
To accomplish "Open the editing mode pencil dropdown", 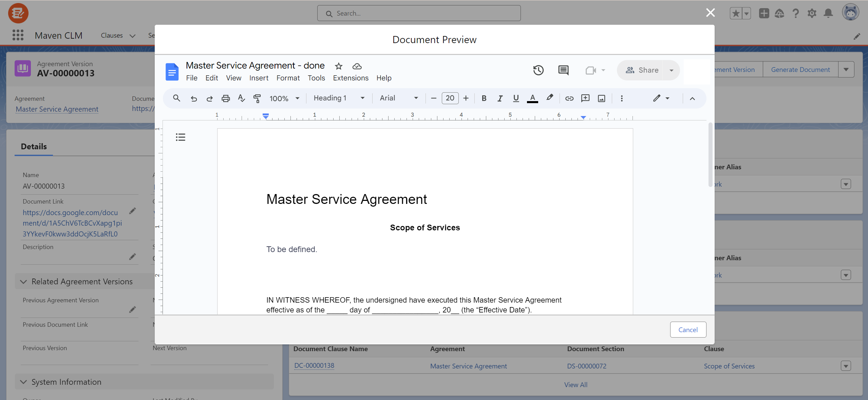I will [661, 98].
